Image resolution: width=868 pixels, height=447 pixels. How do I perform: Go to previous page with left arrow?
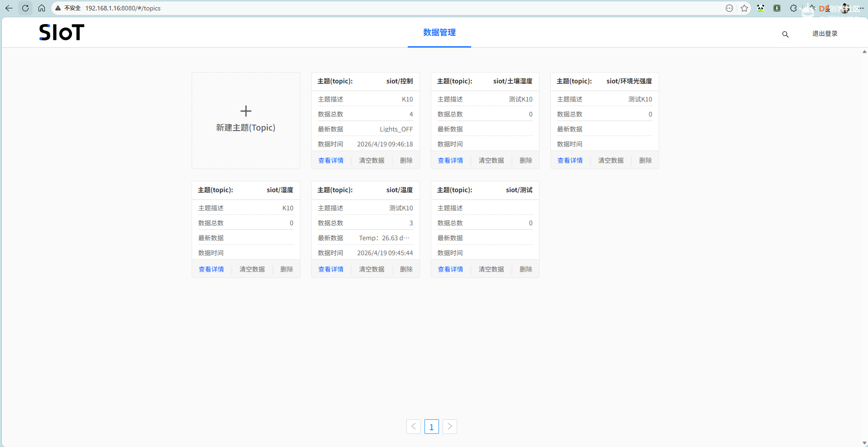[x=413, y=427]
